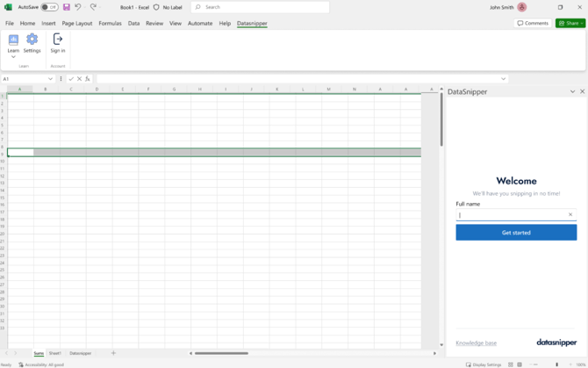Click the formula bar Enter checkmark
Screen dimensions: 588x368
(x=71, y=79)
